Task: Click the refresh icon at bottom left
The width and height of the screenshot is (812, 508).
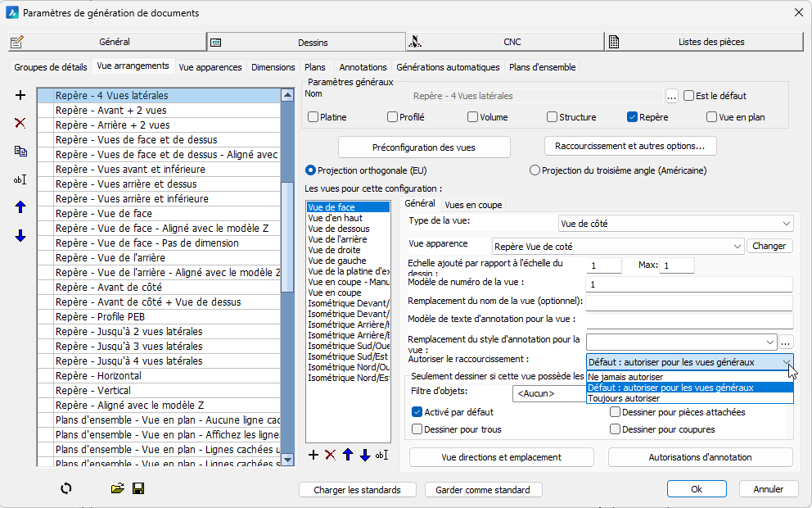Action: point(66,488)
